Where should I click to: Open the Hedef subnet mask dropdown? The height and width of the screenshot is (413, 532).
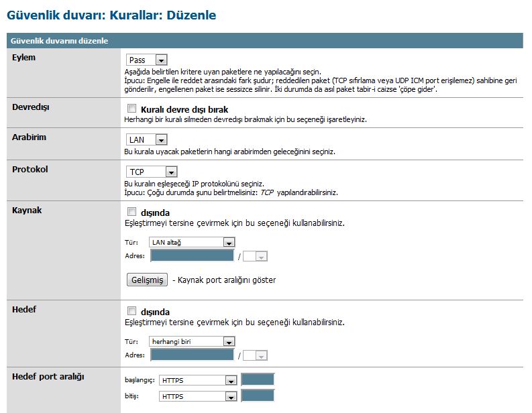[255, 356]
